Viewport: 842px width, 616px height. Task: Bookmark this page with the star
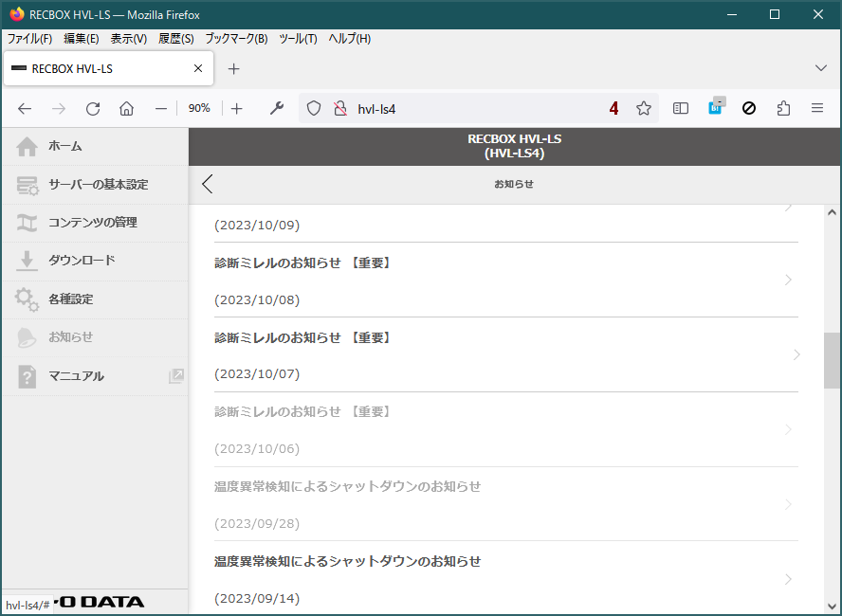643,109
